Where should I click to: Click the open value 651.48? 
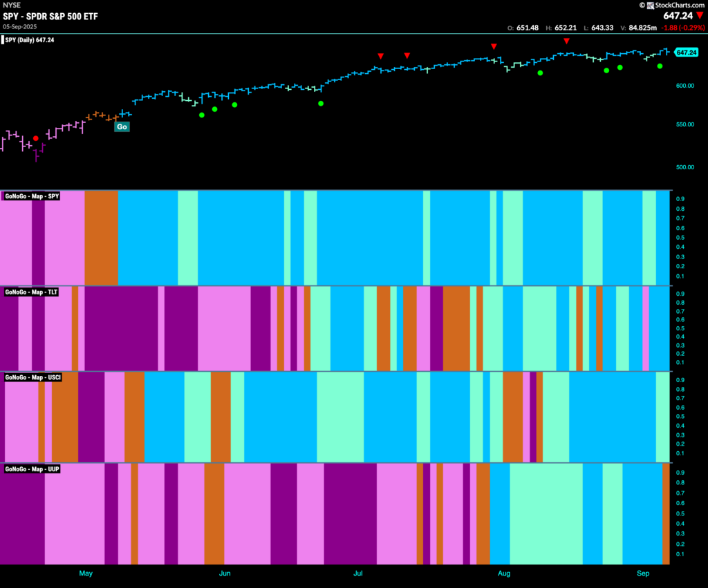pyautogui.click(x=528, y=28)
